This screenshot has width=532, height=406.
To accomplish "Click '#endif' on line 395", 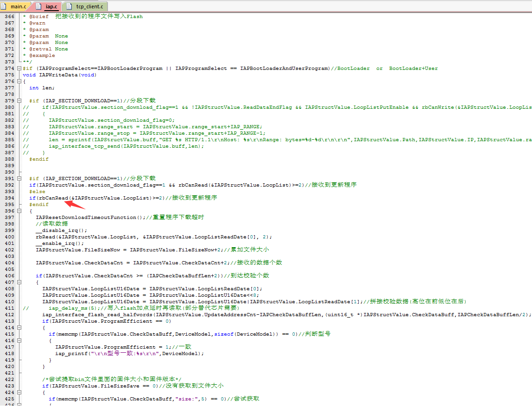I will (38, 204).
